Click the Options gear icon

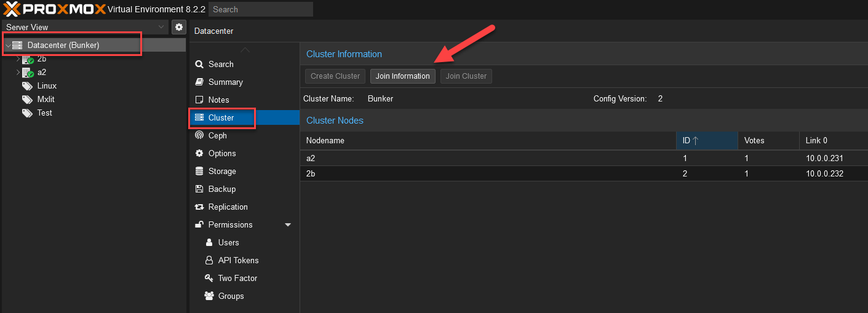point(199,153)
